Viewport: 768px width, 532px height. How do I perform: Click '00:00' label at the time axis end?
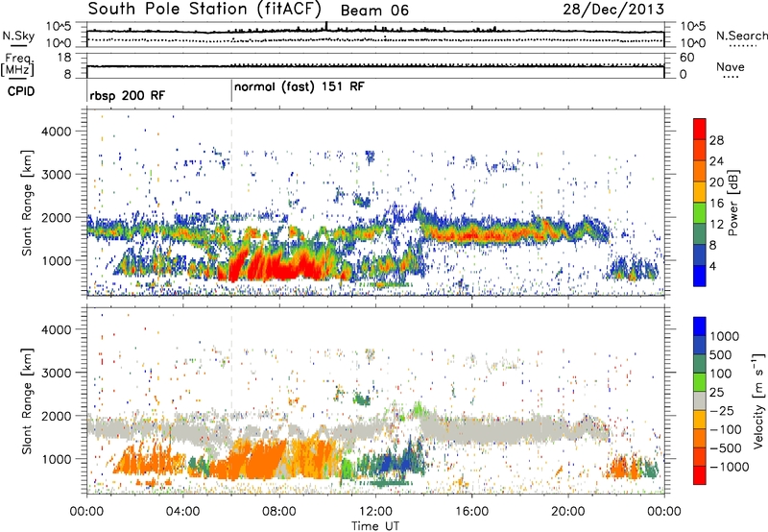click(664, 512)
